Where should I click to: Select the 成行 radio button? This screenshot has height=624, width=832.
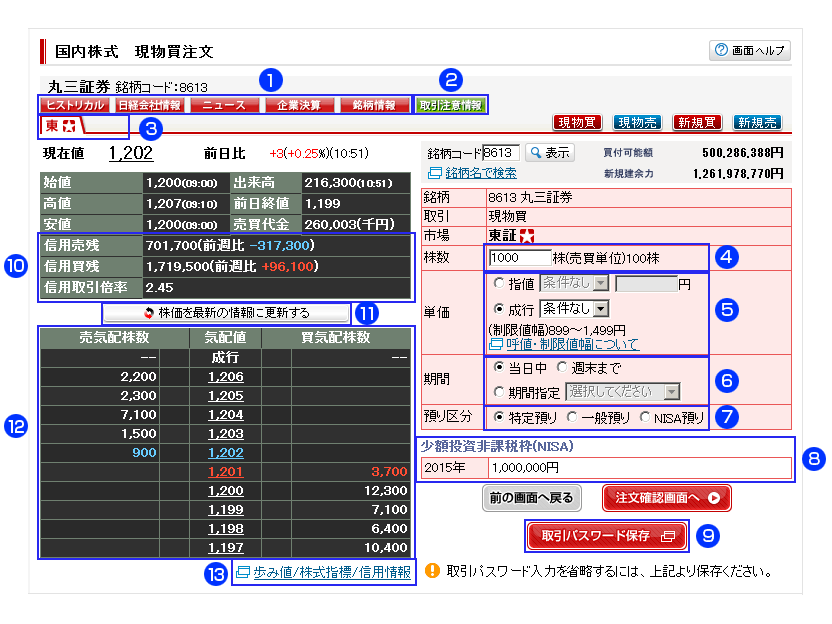point(499,308)
